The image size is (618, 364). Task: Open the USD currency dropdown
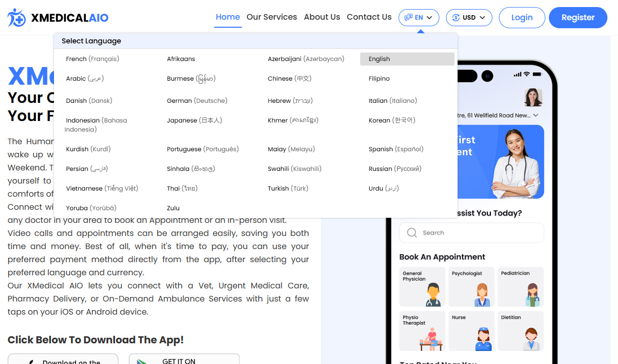click(469, 18)
